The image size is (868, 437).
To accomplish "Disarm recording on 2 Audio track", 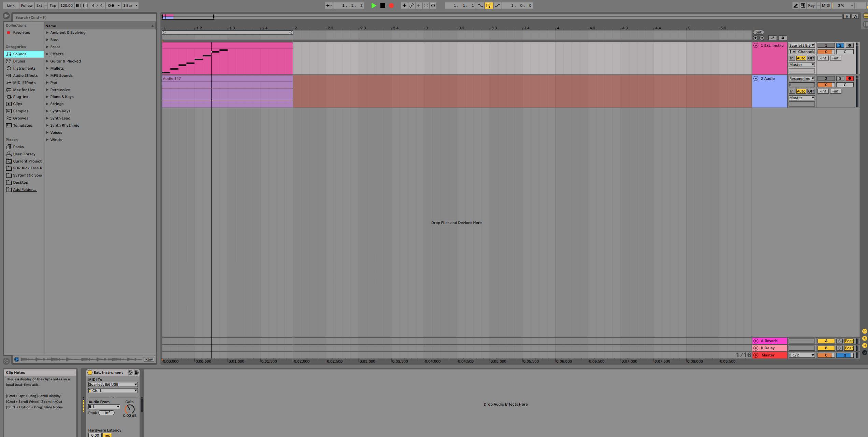I will [x=849, y=79].
